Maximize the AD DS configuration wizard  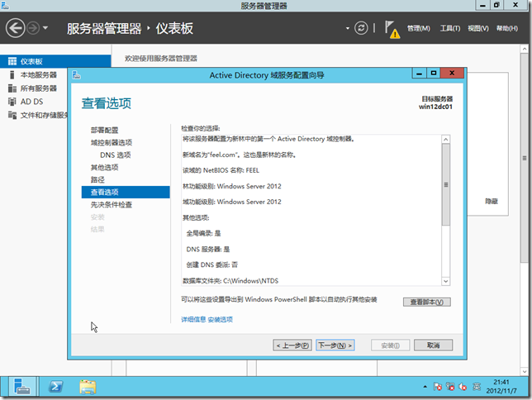pyautogui.click(x=434, y=73)
